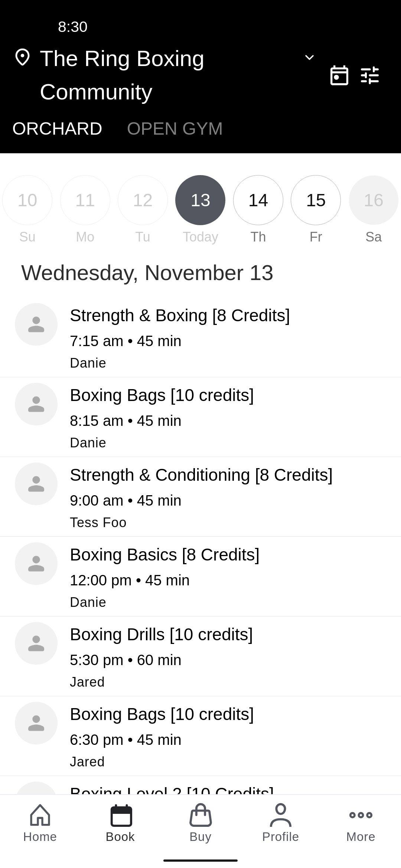Open Strength & Conditioning 9:00 am class
This screenshot has height=868, width=401.
click(x=200, y=497)
